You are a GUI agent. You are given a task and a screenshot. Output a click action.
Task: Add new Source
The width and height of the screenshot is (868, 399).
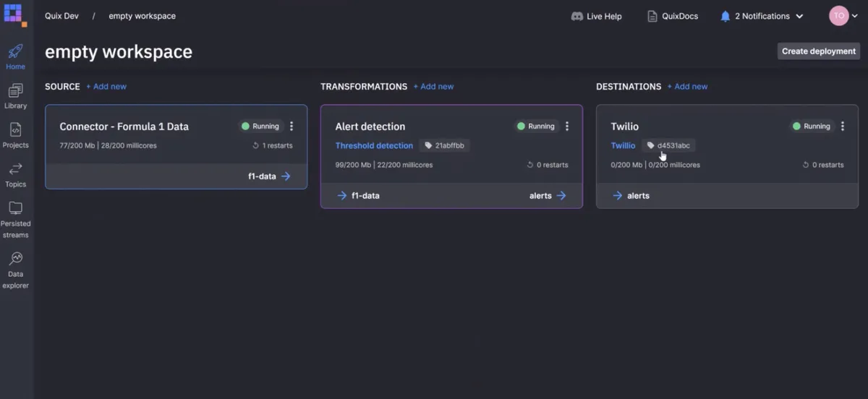tap(106, 87)
